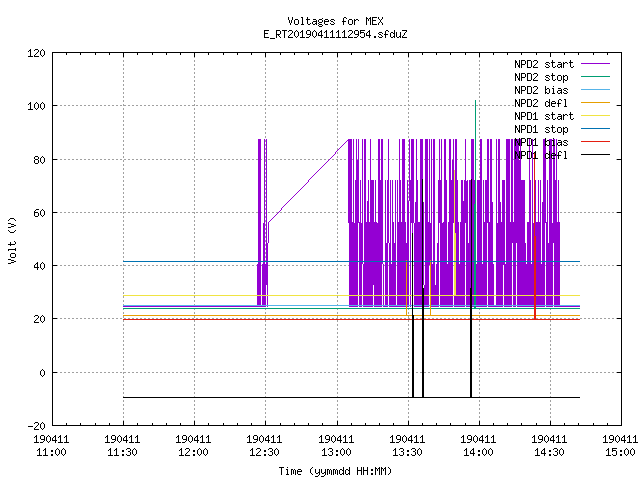Click the 'NPD1 bias' legend label
Image resolution: width=640 pixels, height=480 pixels.
click(541, 142)
